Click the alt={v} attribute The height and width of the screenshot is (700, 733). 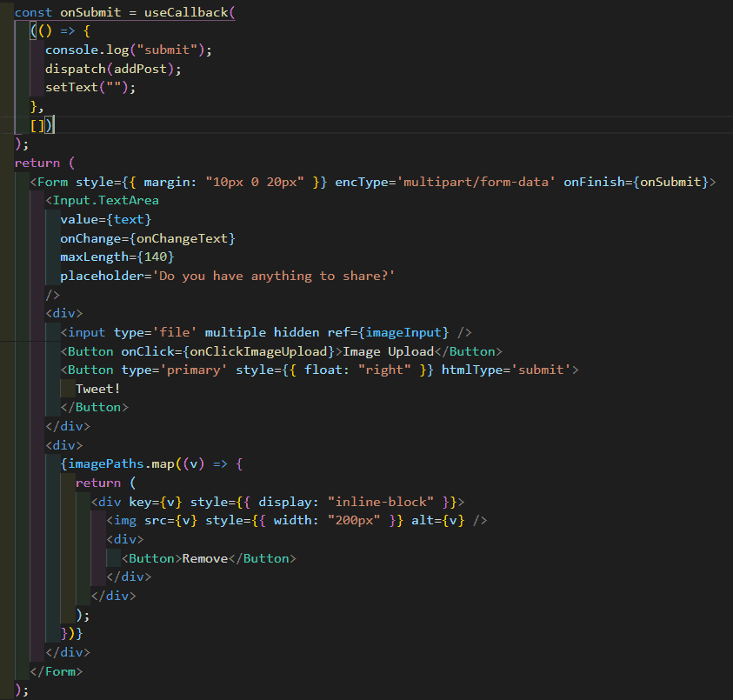[x=438, y=521]
